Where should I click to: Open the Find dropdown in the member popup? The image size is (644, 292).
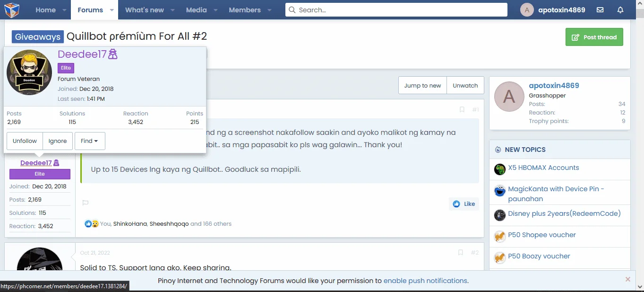point(90,141)
